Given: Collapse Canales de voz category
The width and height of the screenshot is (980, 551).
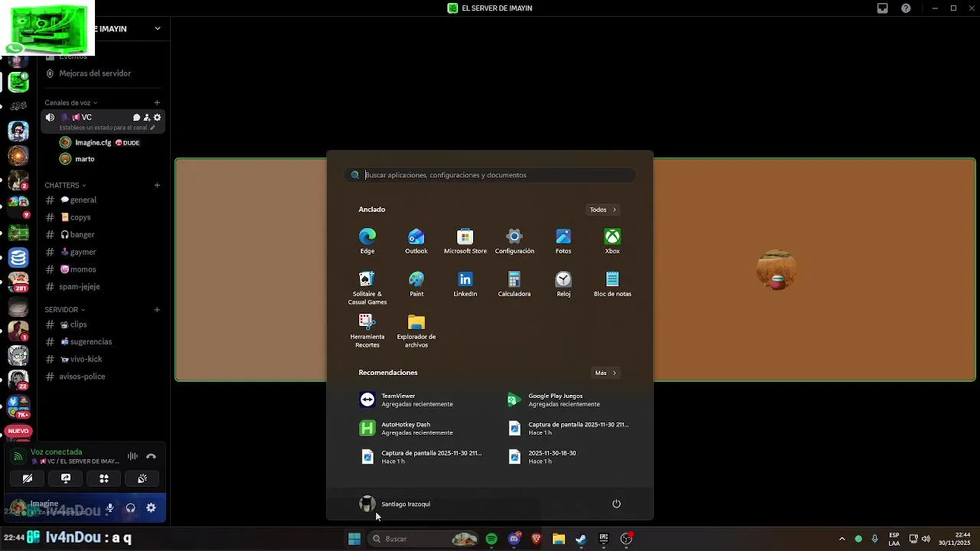Looking at the screenshot, I should point(70,103).
